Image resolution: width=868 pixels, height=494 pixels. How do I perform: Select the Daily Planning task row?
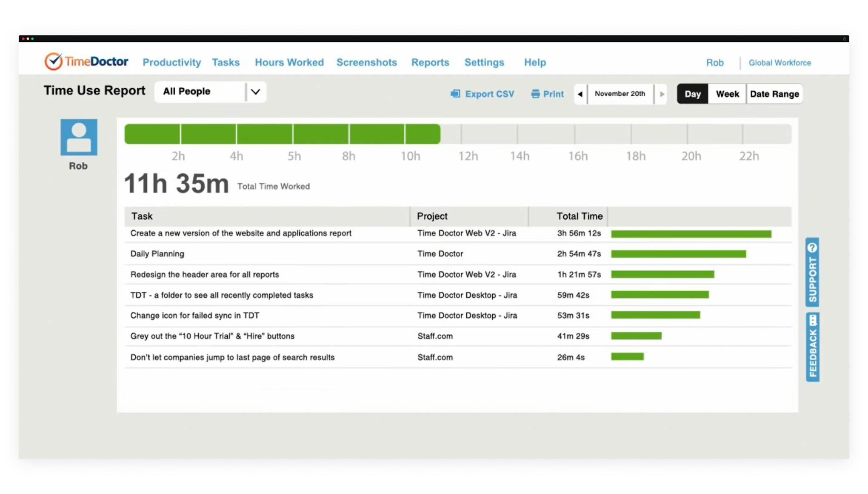[458, 254]
